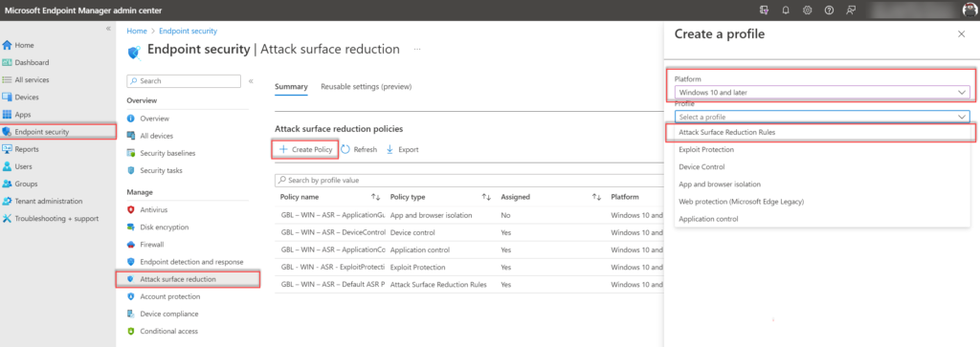Image resolution: width=980 pixels, height=347 pixels.
Task: Choose App and browser isolation option
Action: (822, 184)
